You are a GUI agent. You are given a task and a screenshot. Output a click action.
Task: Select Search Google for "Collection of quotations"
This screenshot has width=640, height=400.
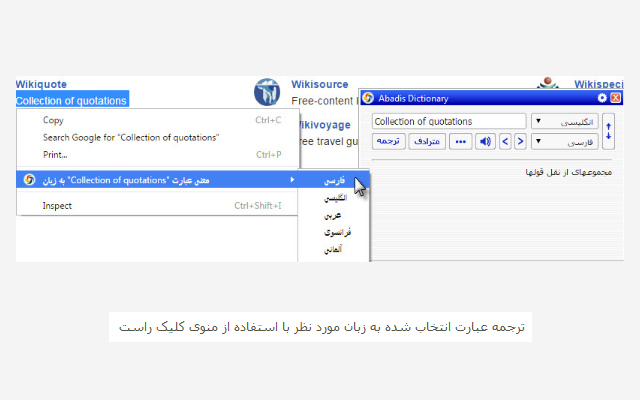(158, 138)
